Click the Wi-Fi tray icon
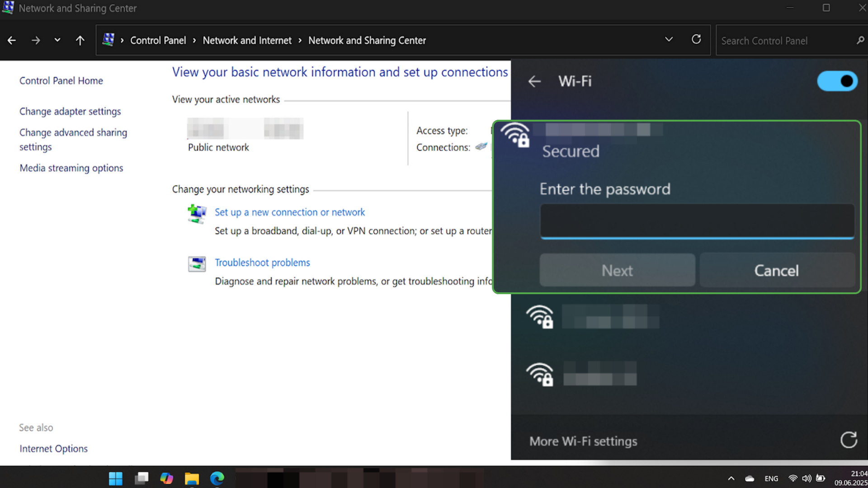The height and width of the screenshot is (488, 868). pyautogui.click(x=793, y=478)
